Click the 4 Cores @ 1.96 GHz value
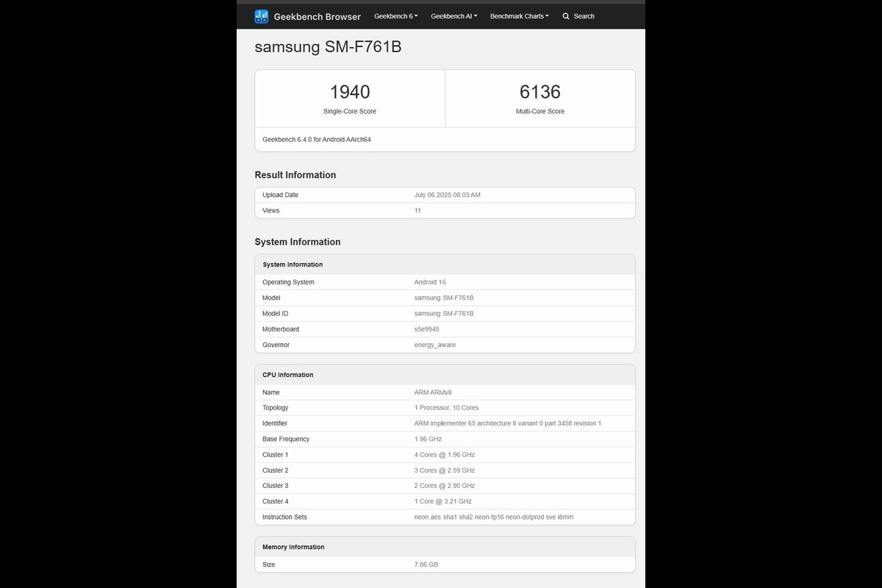Viewport: 882px width, 588px height. tap(445, 455)
